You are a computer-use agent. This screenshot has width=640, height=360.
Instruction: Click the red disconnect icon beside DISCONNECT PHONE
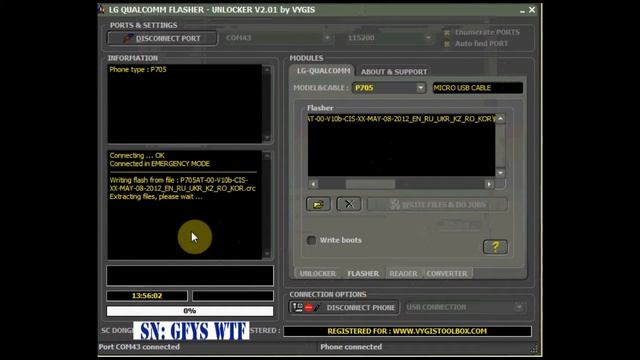tap(309, 307)
